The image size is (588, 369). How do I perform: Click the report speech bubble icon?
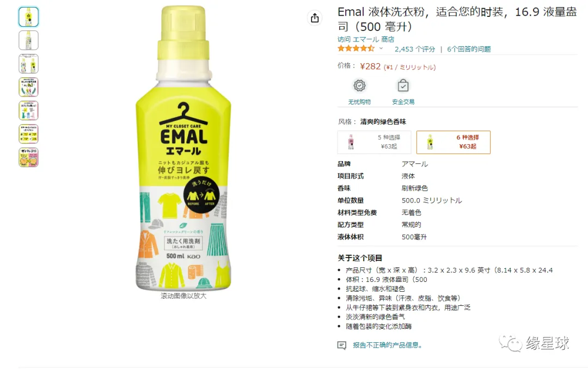[x=341, y=346]
